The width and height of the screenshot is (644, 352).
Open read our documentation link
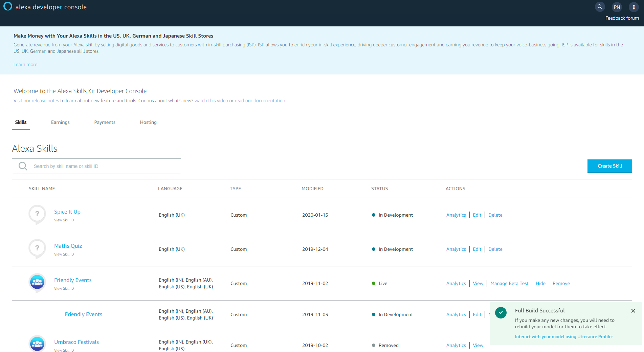click(260, 101)
